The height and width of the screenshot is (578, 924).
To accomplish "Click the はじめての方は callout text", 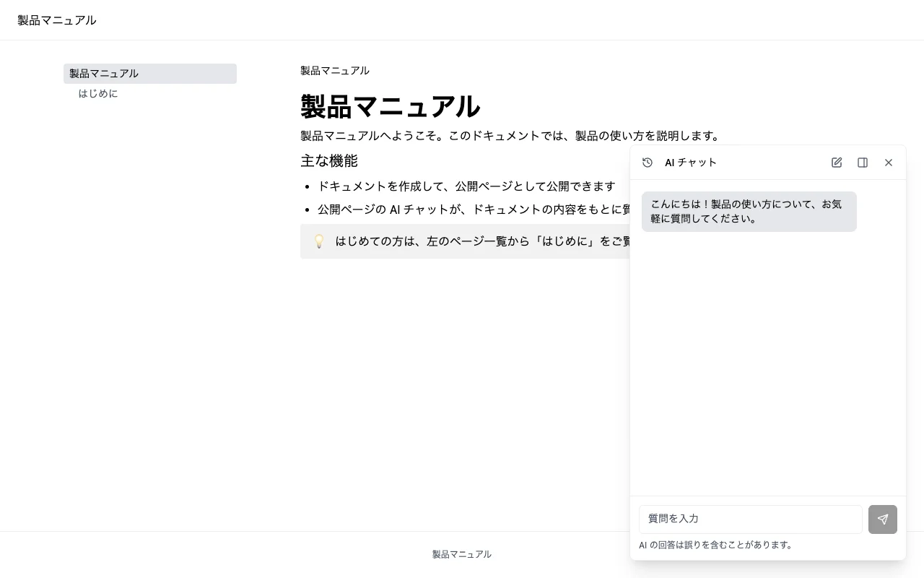I will 483,241.
